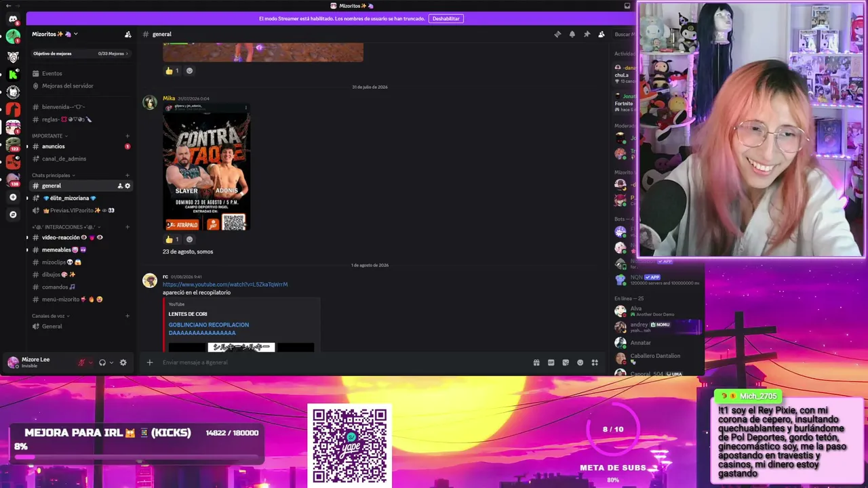The height and width of the screenshot is (488, 868).
Task: Create channel in Chats principales category
Action: pos(127,176)
